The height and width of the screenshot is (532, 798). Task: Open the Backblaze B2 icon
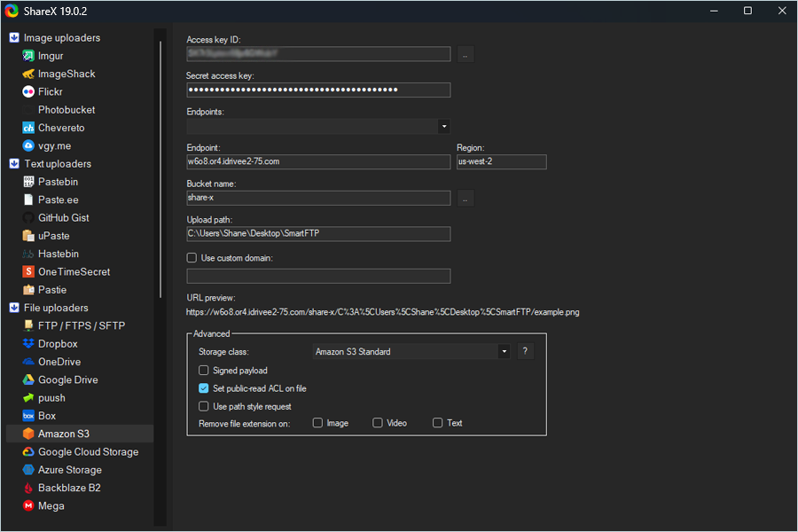click(28, 489)
